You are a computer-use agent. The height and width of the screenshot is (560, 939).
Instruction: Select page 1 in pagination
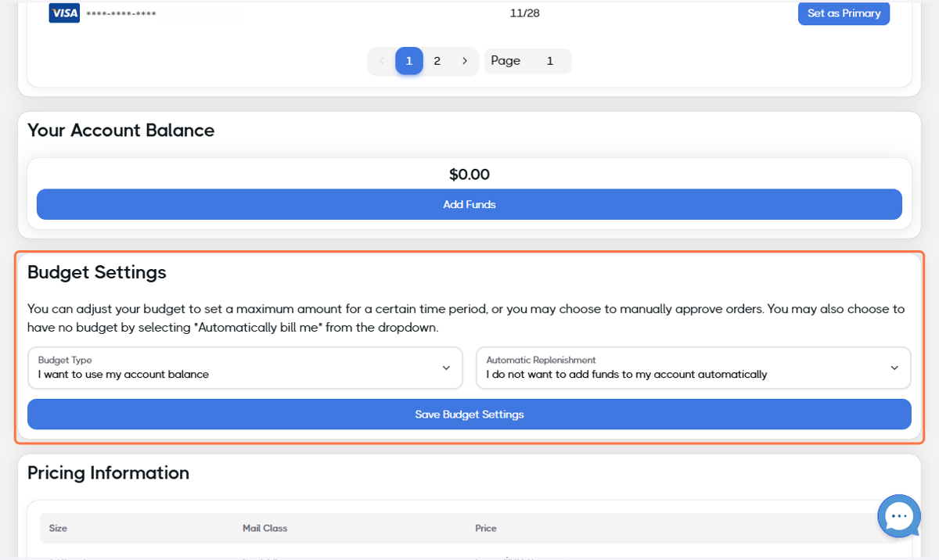coord(409,61)
